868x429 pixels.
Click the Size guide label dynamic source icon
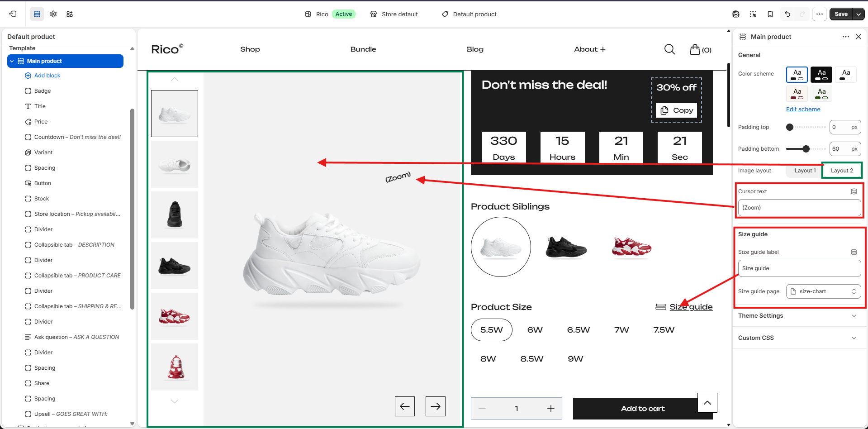coord(854,252)
